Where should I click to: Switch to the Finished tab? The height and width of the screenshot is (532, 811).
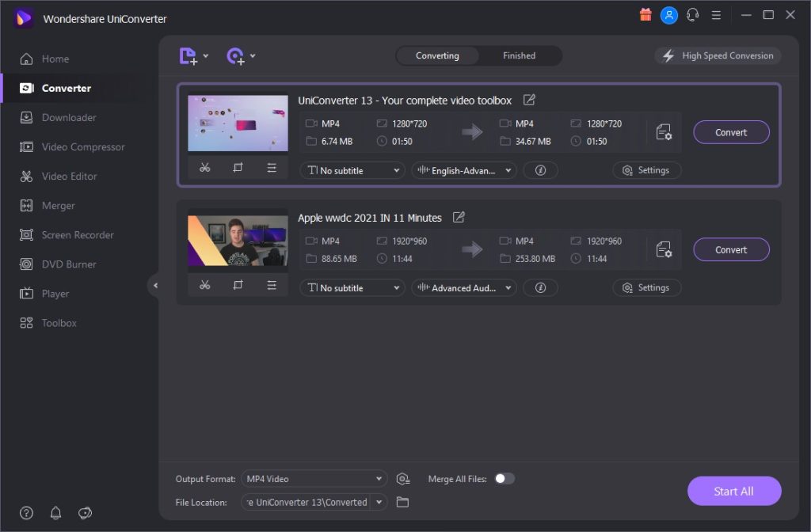519,55
